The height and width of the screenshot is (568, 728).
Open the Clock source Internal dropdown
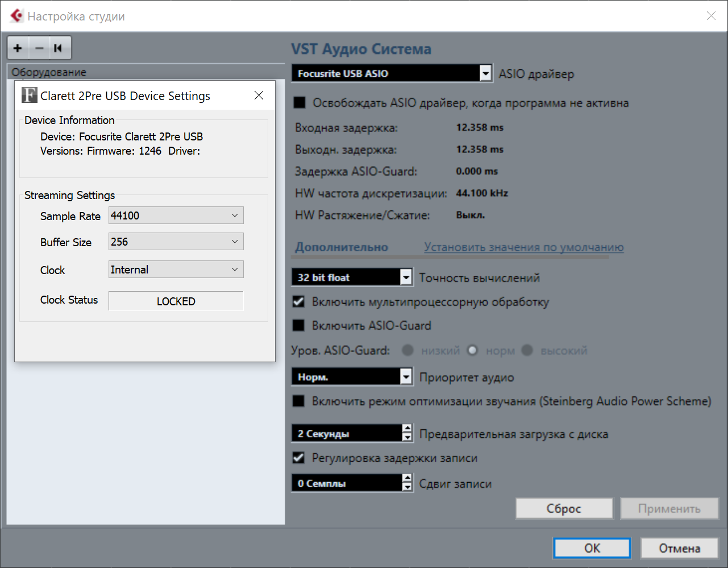click(x=176, y=270)
